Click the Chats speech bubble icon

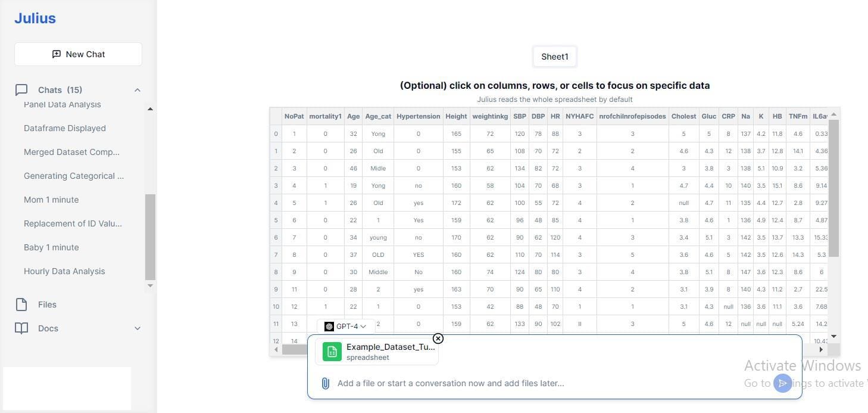(x=21, y=90)
